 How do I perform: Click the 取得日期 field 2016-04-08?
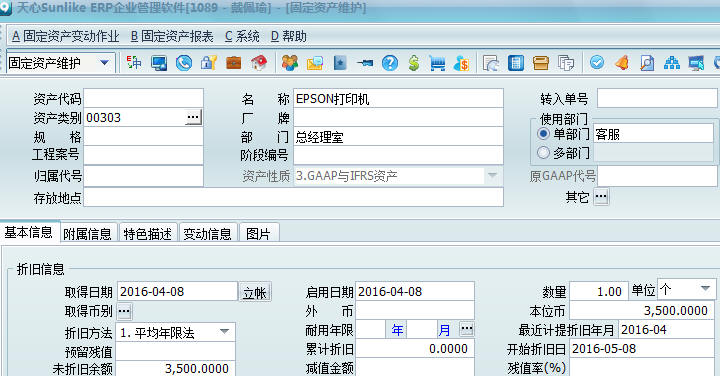(177, 292)
